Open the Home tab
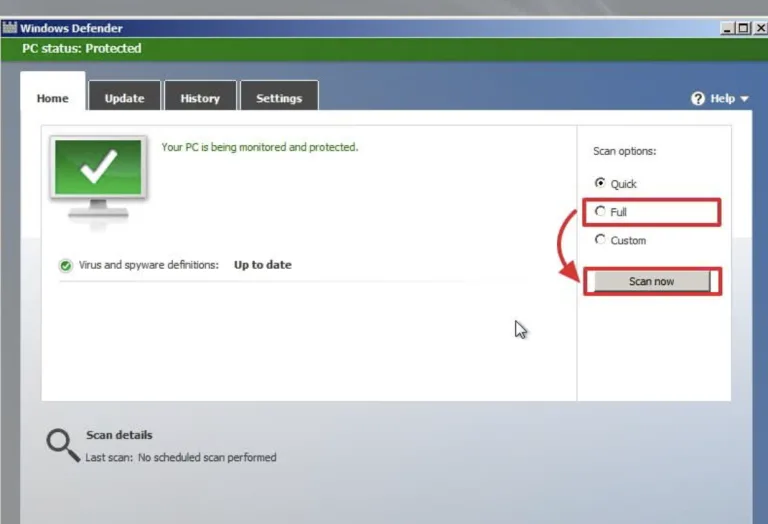The width and height of the screenshot is (768, 524). click(x=53, y=92)
